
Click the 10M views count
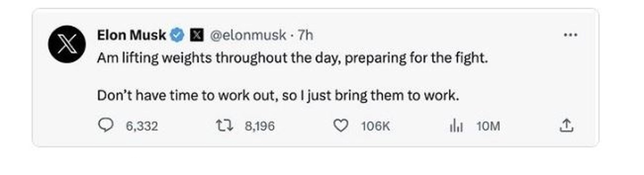[x=488, y=126]
